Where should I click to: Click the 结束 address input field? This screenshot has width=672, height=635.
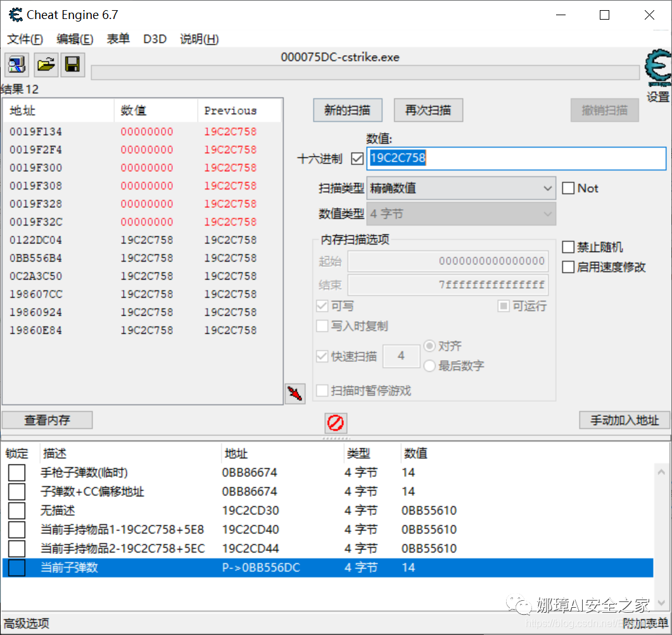point(448,285)
